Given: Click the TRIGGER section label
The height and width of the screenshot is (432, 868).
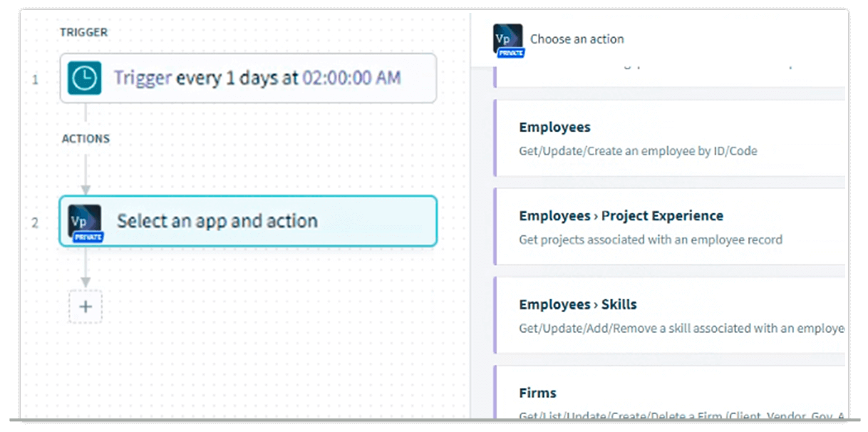Looking at the screenshot, I should (85, 32).
